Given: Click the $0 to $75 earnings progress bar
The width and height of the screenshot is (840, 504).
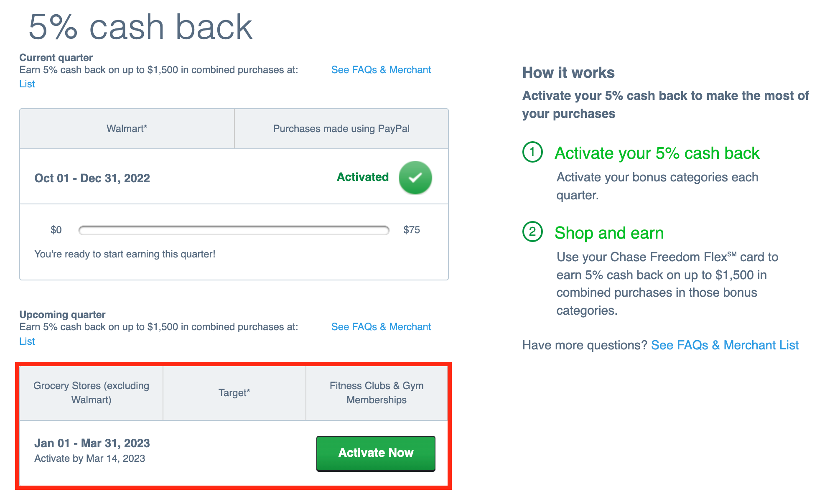Looking at the screenshot, I should (234, 230).
